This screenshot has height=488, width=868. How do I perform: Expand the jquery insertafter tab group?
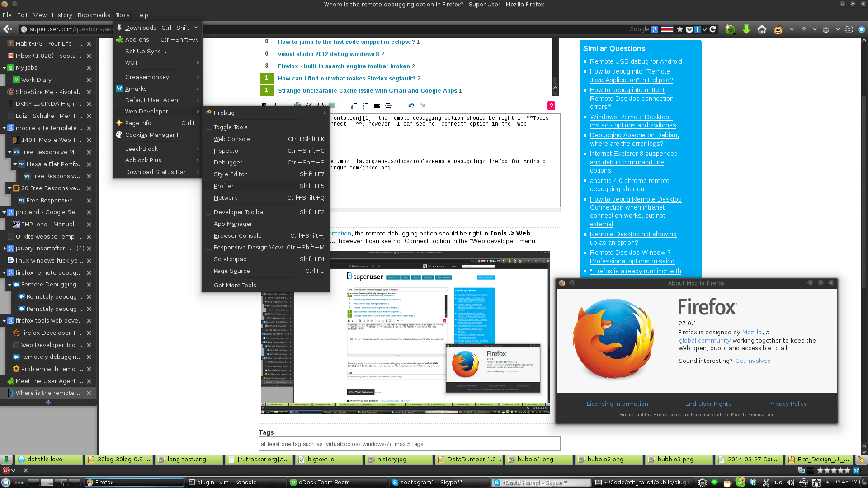click(x=5, y=249)
